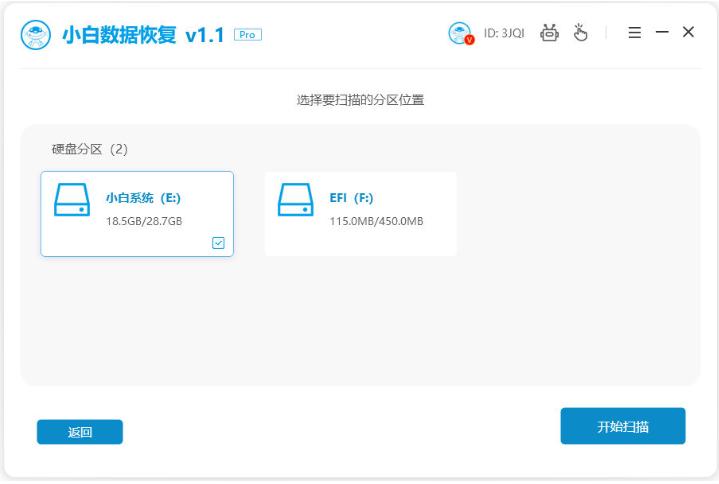Screen dimensions: 719x484
Task: Select the EFI (F:) partition card
Action: [x=361, y=214]
